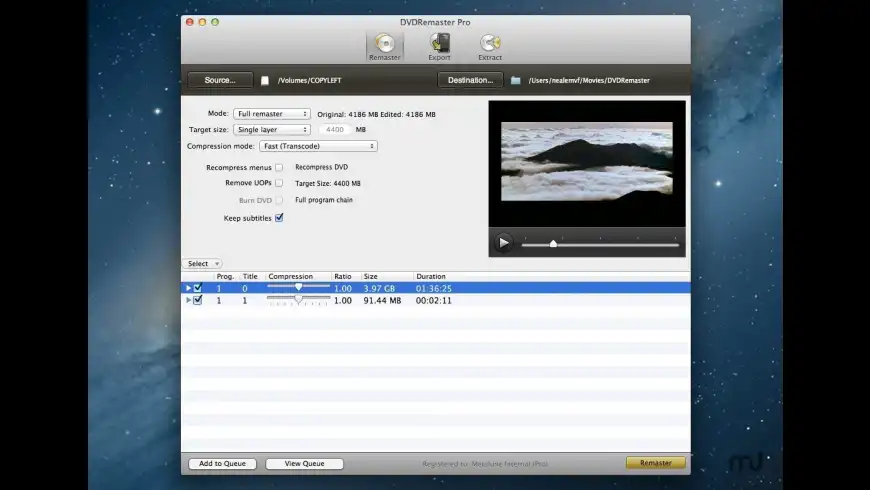This screenshot has height=490, width=870.
Task: Click the destination folder icon
Action: click(x=516, y=80)
